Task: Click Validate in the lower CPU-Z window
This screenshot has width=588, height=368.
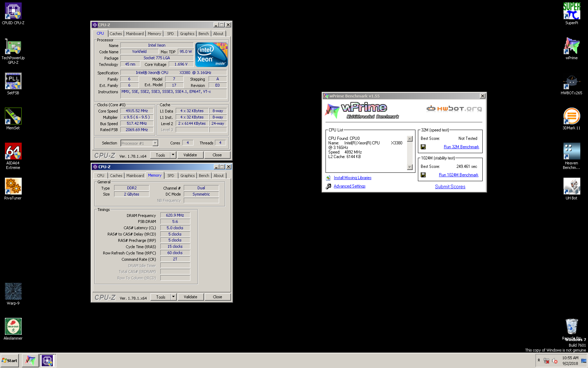Action: coord(190,297)
